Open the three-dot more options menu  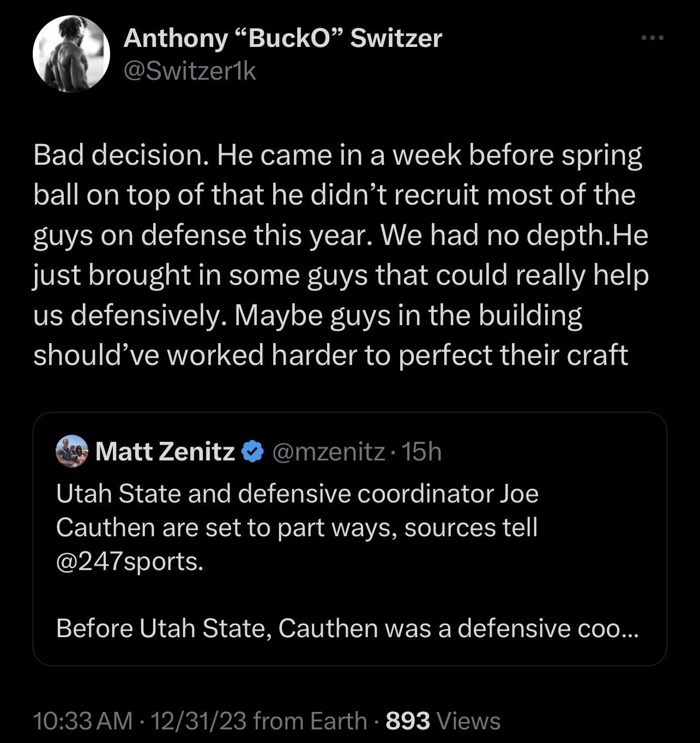652,38
